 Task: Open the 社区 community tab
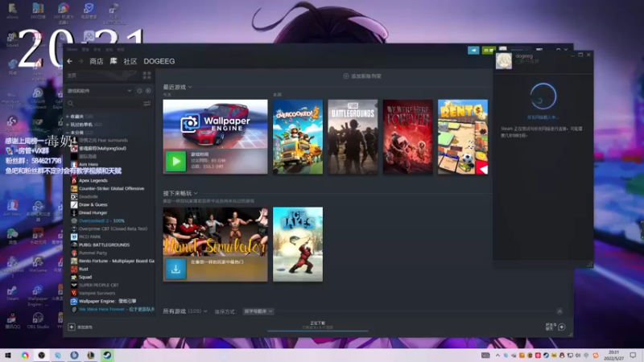coord(130,61)
